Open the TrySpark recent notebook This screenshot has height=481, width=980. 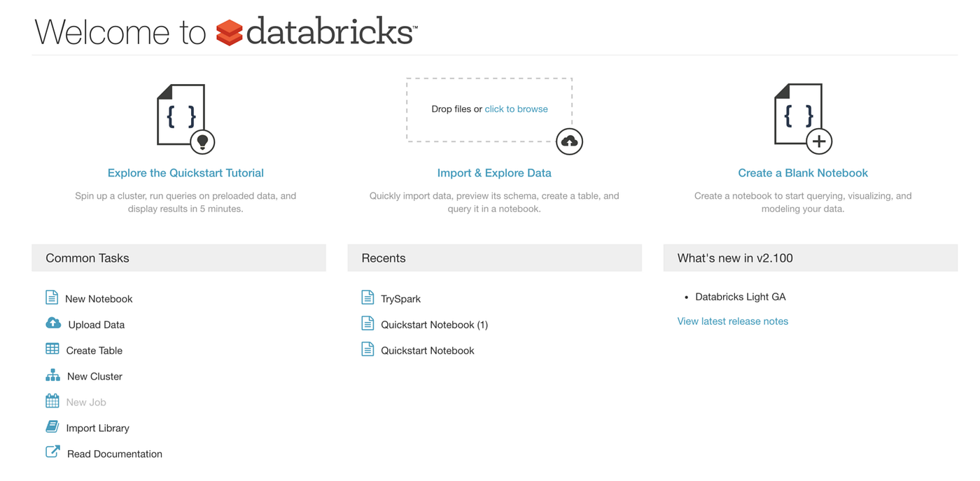[400, 299]
